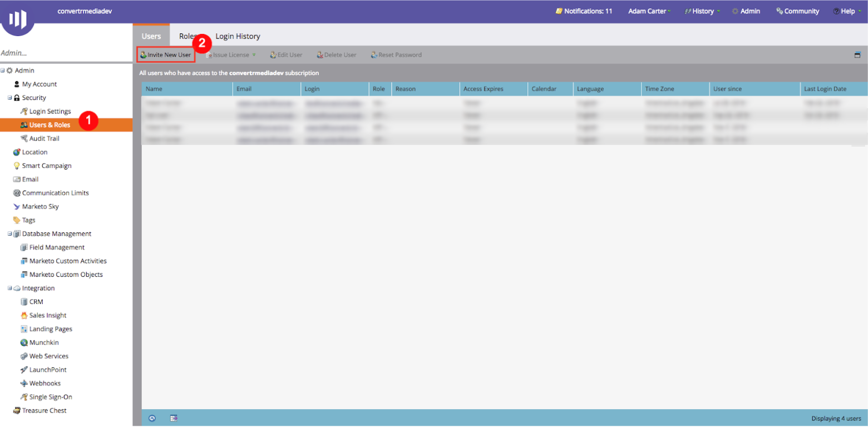The height and width of the screenshot is (428, 868).
Task: Open Location settings
Action: [30, 152]
